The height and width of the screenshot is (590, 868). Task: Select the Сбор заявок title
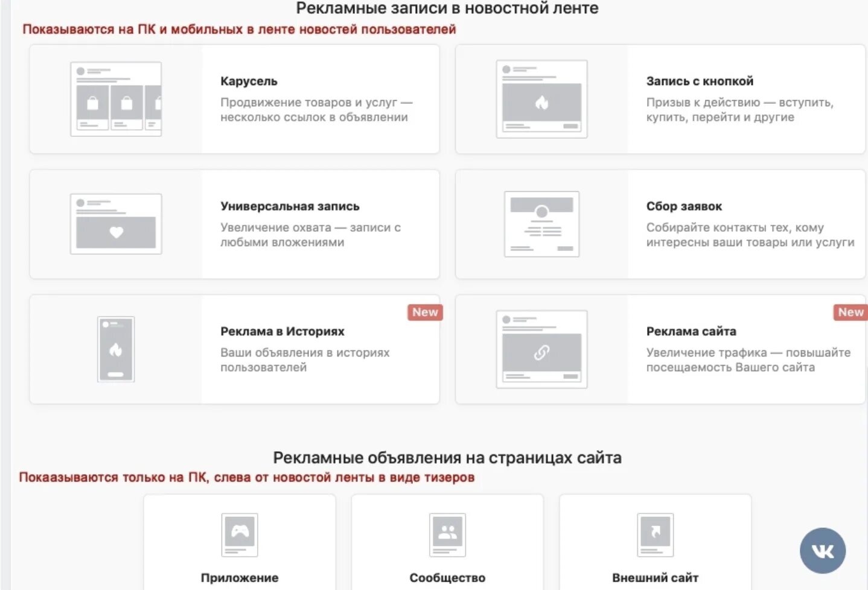click(684, 206)
